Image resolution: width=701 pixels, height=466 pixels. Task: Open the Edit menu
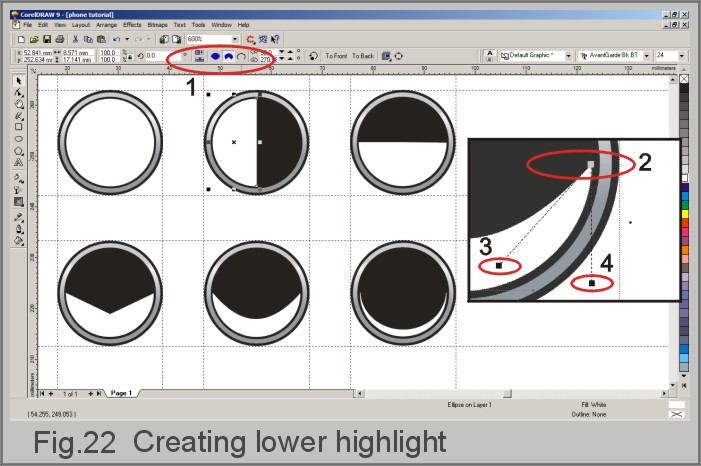click(x=43, y=25)
